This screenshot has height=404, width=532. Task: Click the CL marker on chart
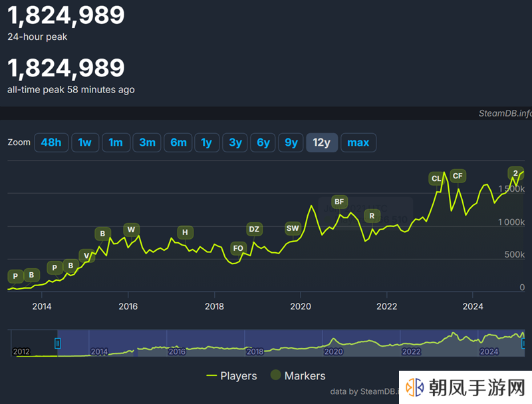coord(436,178)
